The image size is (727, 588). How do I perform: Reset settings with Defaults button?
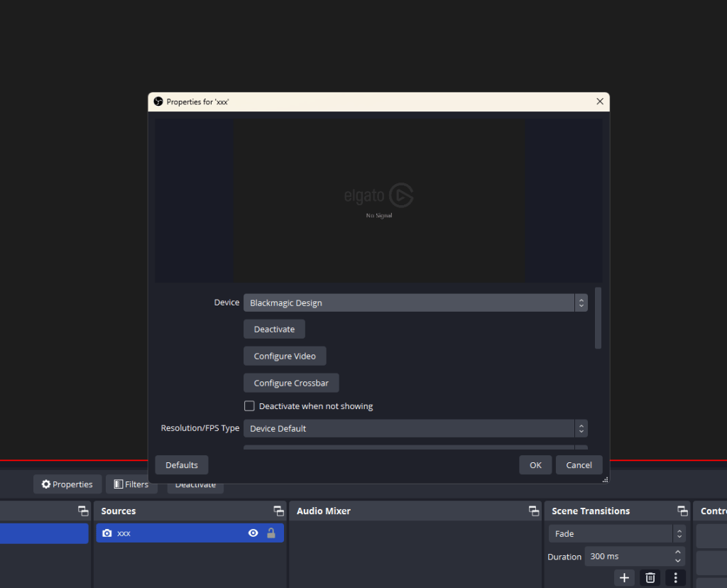tap(182, 465)
